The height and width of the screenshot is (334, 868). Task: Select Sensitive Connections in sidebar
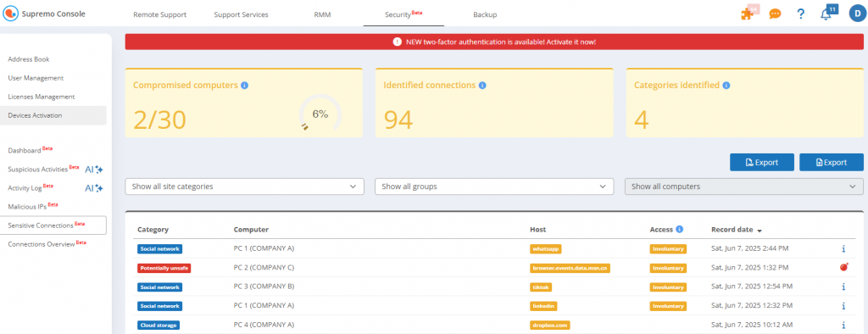pyautogui.click(x=53, y=225)
